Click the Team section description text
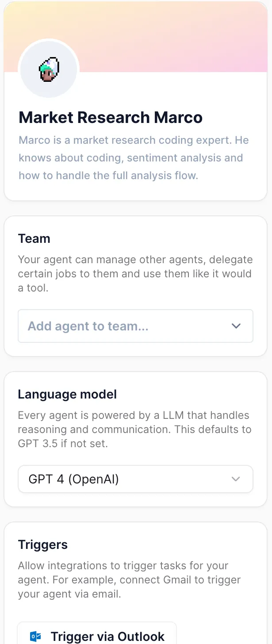The height and width of the screenshot is (644, 272). pos(135,273)
